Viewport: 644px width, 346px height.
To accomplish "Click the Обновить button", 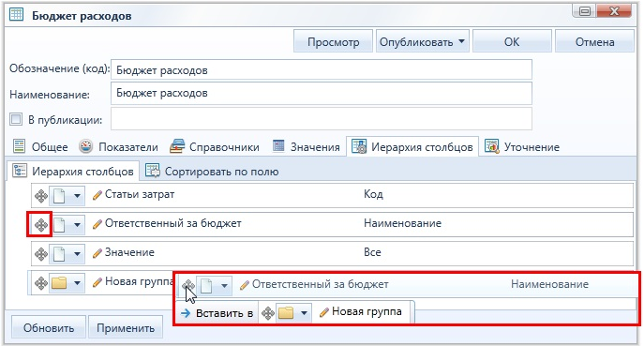I will [x=49, y=328].
